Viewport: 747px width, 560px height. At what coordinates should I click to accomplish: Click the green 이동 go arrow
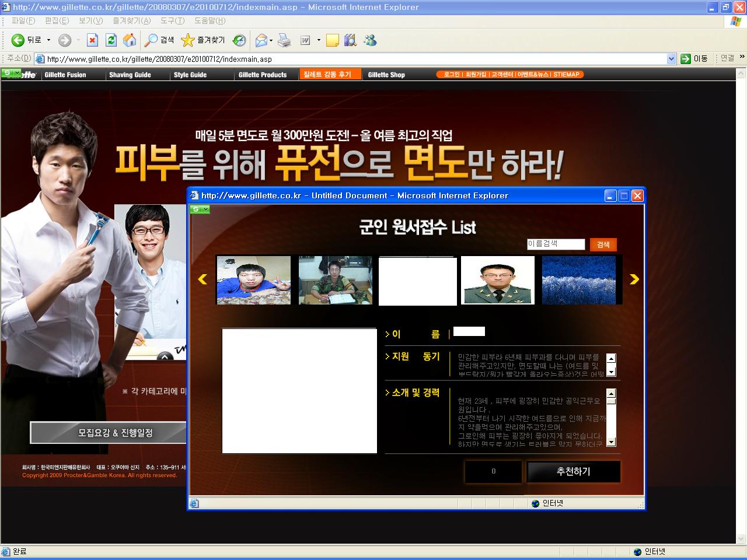point(686,59)
